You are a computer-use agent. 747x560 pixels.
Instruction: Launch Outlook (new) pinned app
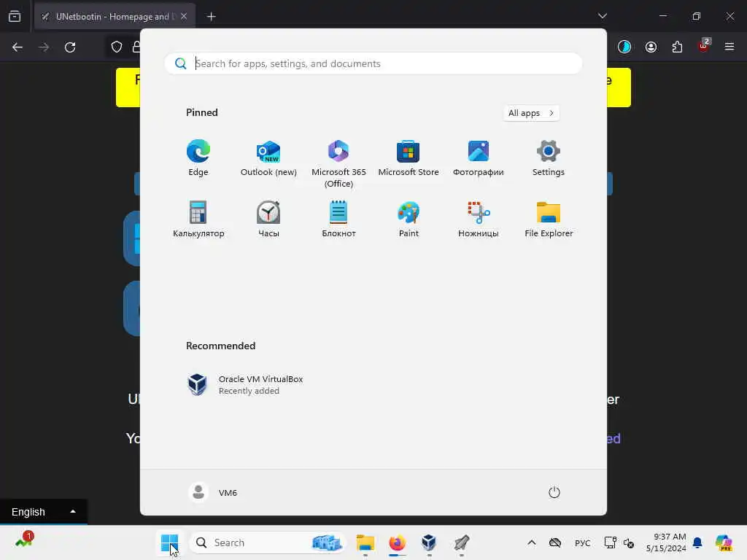coord(268,158)
